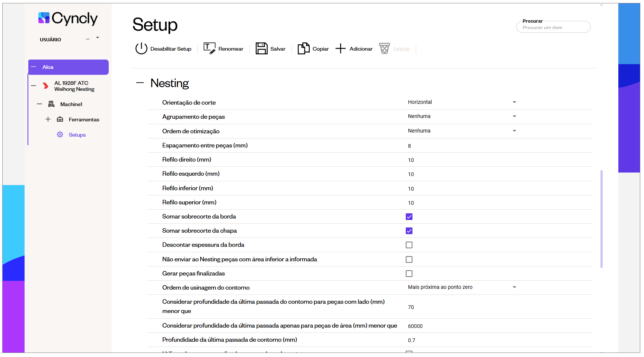
Task: Open Ordem de otimização dropdown
Action: coord(462,131)
